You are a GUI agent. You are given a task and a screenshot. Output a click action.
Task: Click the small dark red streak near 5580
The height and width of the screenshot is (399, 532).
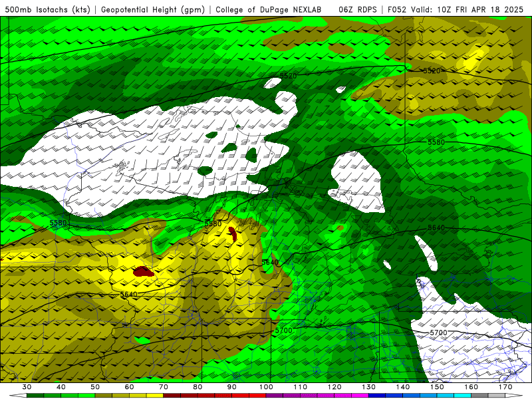233,233
